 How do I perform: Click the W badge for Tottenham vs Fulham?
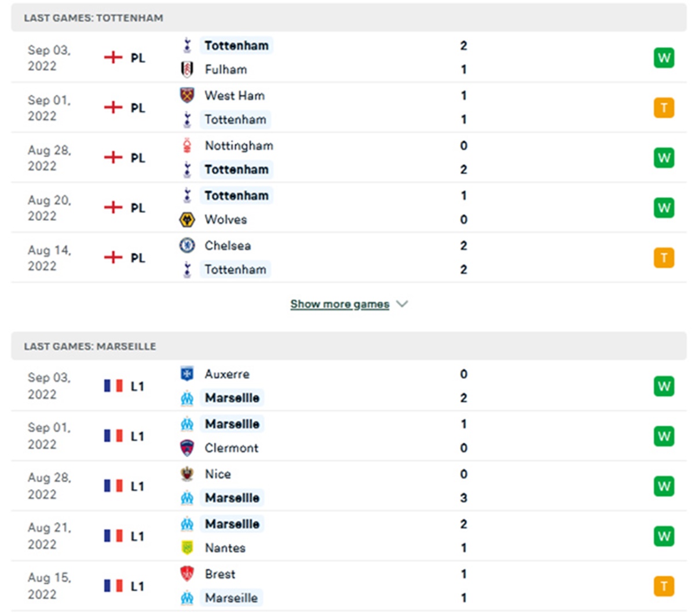pyautogui.click(x=664, y=58)
